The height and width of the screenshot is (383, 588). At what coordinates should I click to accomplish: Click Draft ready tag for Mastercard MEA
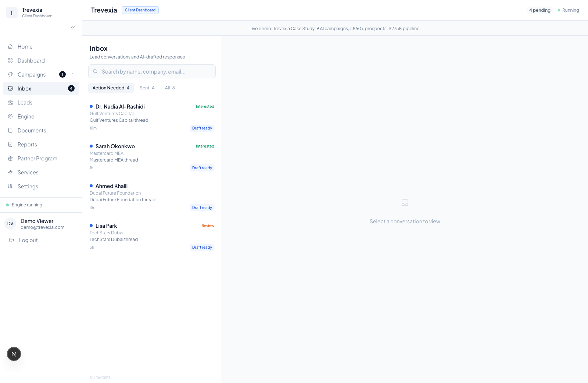[x=202, y=168]
